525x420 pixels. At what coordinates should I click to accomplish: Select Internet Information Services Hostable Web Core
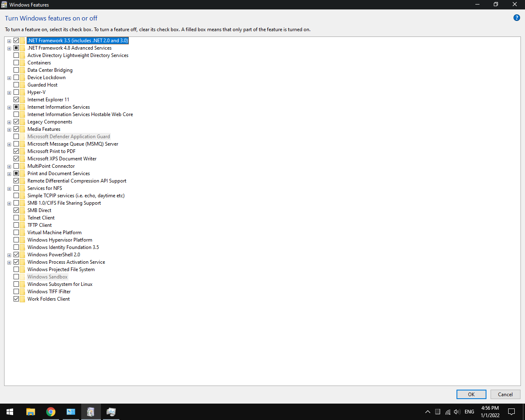(80, 114)
